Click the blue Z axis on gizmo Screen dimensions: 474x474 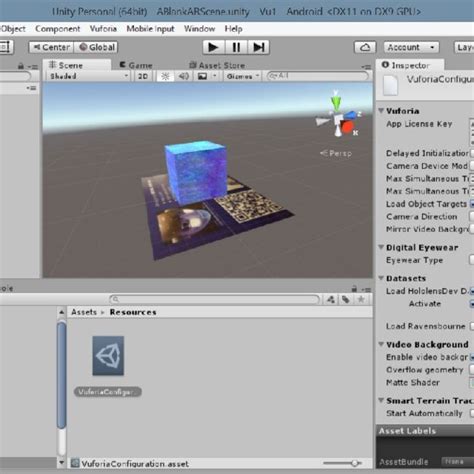(x=352, y=115)
